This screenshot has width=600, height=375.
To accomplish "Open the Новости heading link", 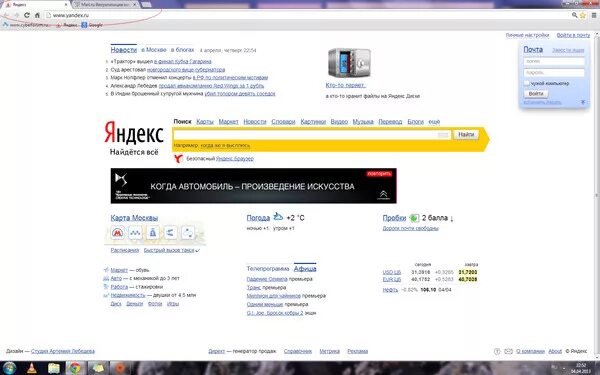I will [x=124, y=50].
